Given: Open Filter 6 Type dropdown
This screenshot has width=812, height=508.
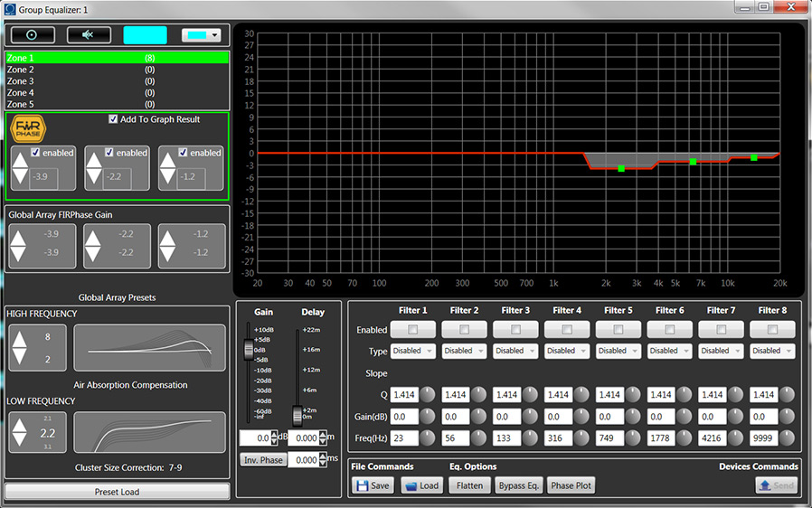Looking at the screenshot, I should 670,351.
